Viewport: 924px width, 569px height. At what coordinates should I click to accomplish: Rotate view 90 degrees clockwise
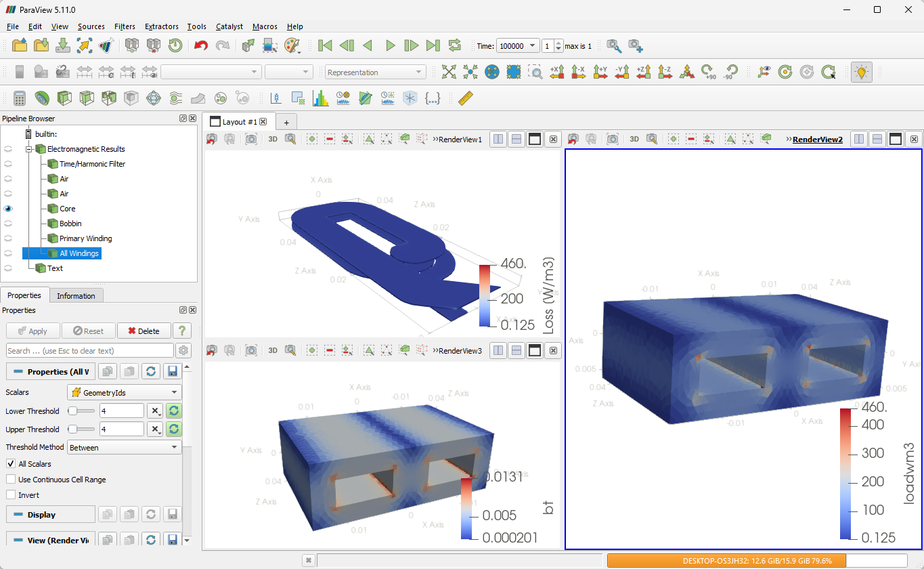click(x=709, y=72)
